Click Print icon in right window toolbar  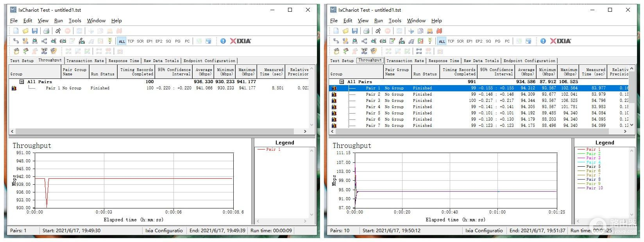pyautogui.click(x=366, y=31)
